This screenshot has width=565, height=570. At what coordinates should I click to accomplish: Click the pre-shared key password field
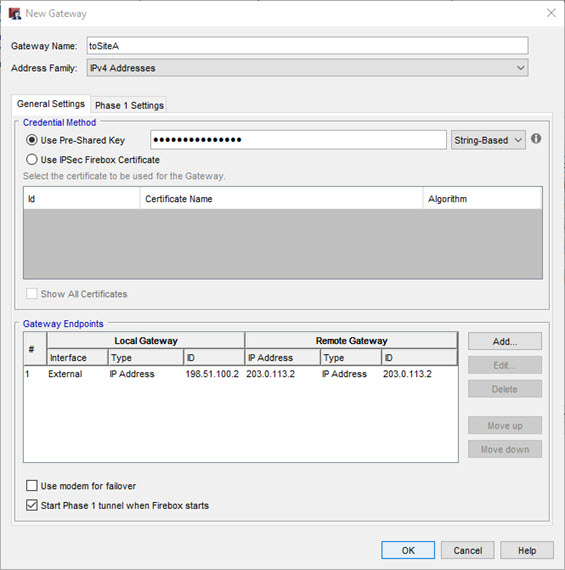pos(298,140)
